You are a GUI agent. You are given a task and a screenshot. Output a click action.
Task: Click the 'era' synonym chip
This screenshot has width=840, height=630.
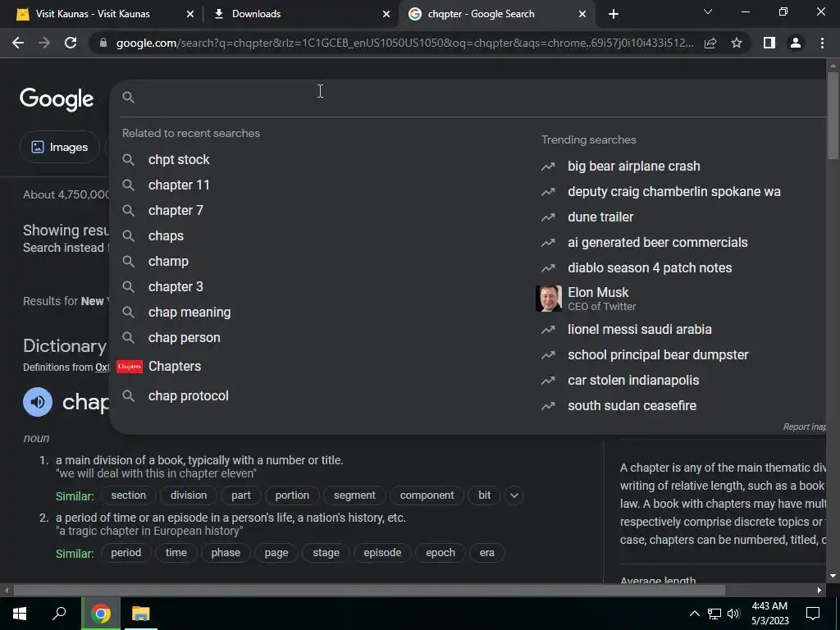[487, 553]
